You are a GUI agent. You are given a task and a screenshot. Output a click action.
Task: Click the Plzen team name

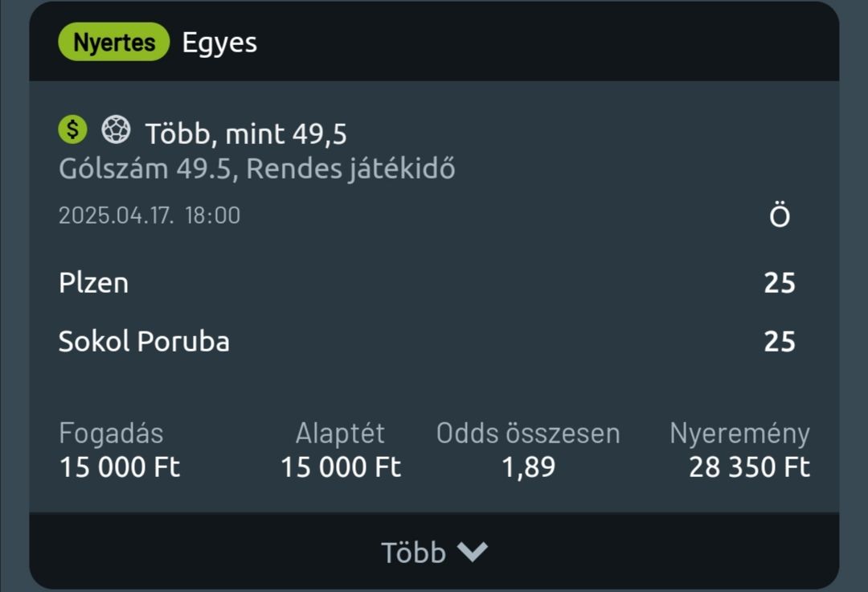click(x=93, y=282)
